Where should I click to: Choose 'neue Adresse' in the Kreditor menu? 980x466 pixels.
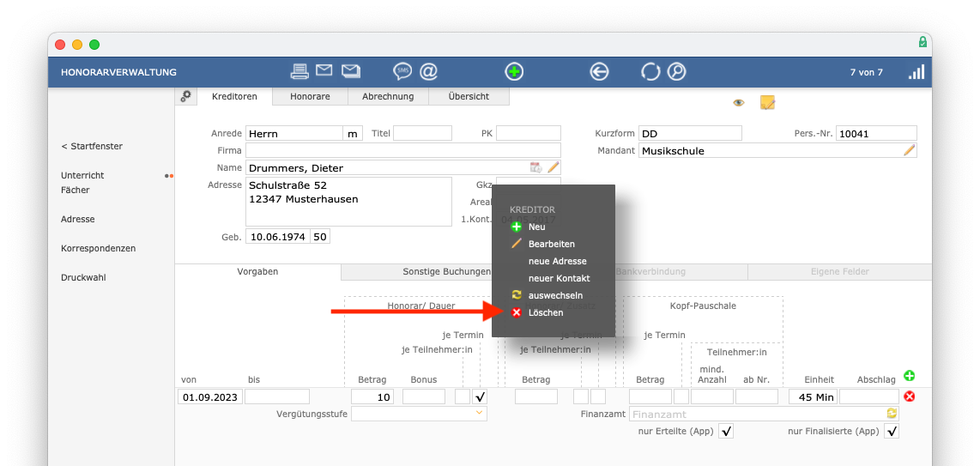[558, 261]
